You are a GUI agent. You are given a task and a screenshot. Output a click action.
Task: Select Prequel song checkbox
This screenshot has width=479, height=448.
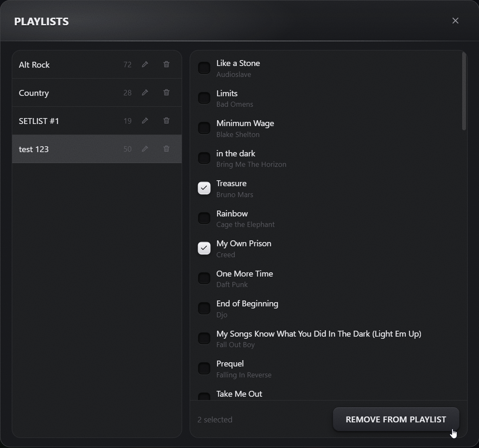pos(204,368)
